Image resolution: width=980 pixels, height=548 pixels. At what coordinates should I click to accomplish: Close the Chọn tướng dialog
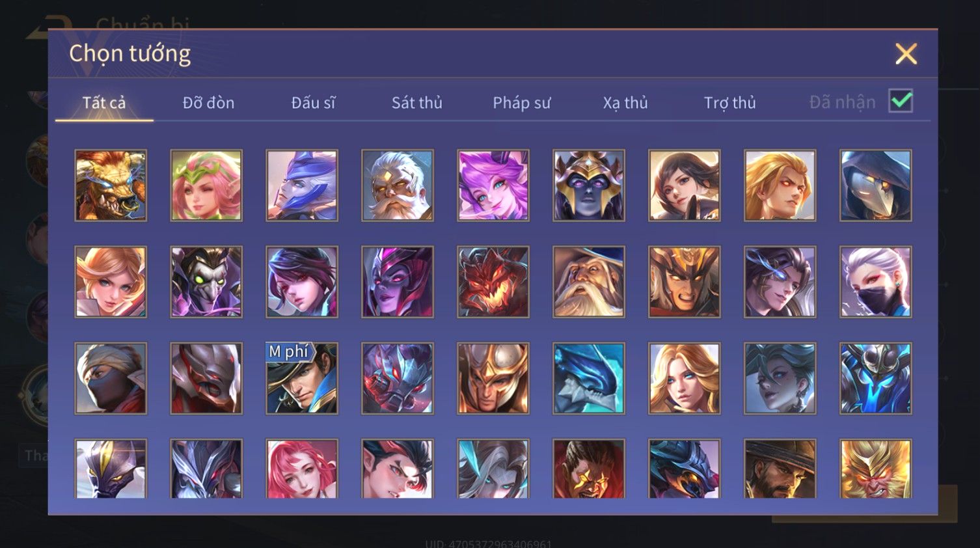(x=906, y=54)
